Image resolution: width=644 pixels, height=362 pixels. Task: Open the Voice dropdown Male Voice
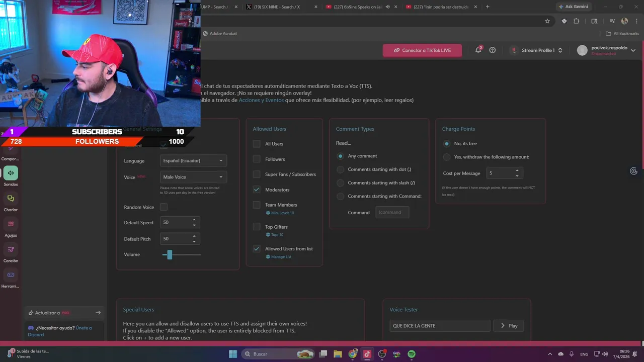[x=193, y=177]
